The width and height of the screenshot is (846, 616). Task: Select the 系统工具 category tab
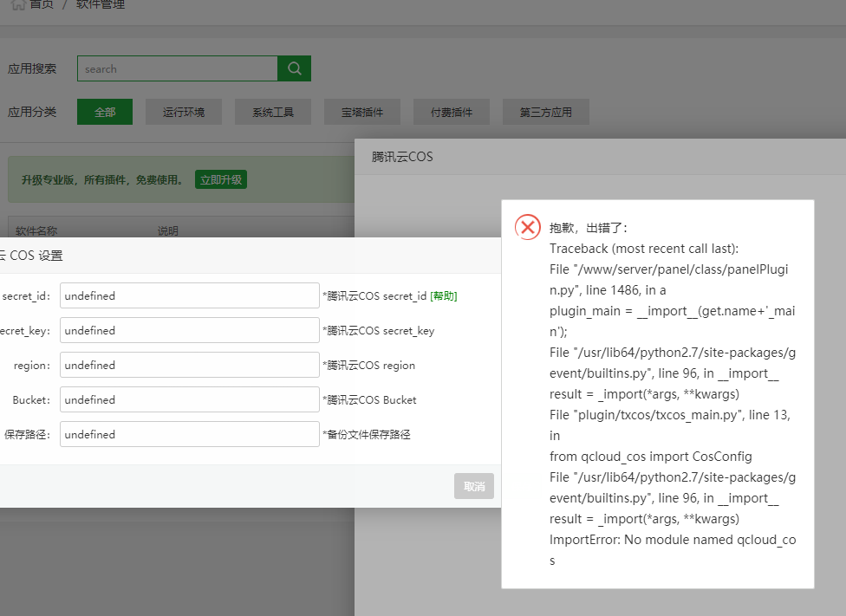273,112
